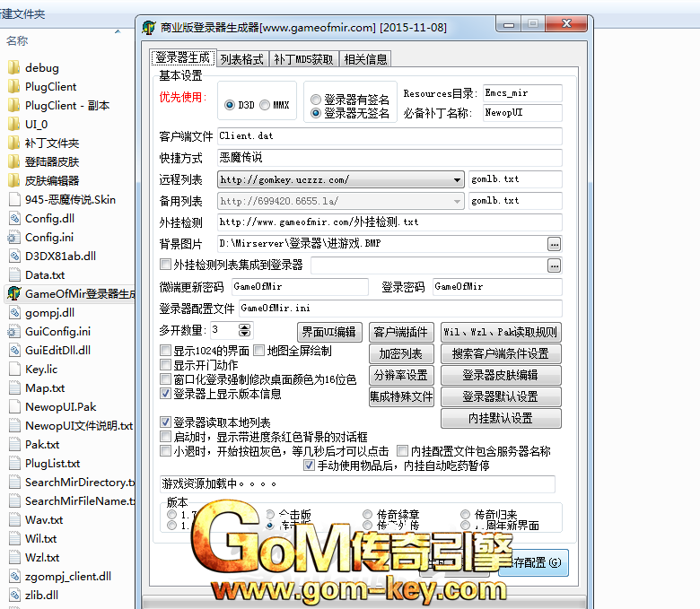The height and width of the screenshot is (609, 700).
Task: Select the GuiConfig.ini file icon
Action: [14, 331]
